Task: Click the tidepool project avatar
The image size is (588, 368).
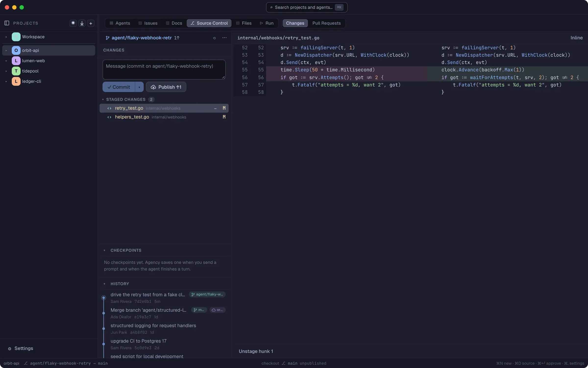Action: (x=16, y=71)
